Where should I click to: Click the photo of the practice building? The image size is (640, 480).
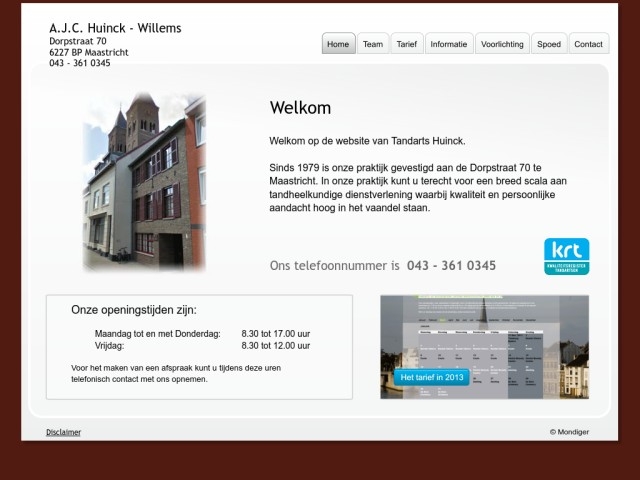[x=144, y=183]
